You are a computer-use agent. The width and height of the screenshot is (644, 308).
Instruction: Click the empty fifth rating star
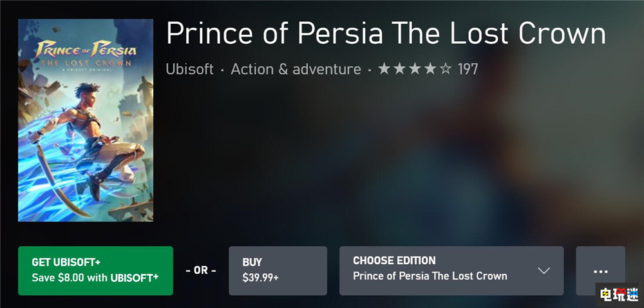(x=446, y=69)
